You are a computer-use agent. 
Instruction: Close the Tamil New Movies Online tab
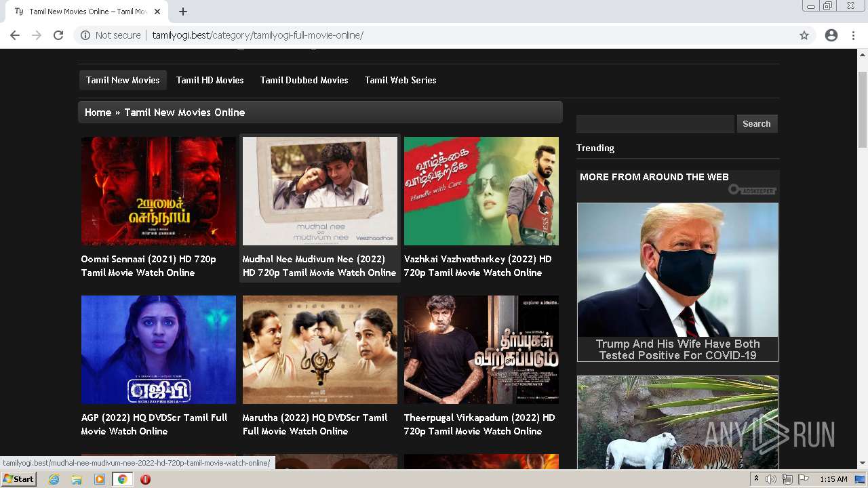[x=157, y=12]
